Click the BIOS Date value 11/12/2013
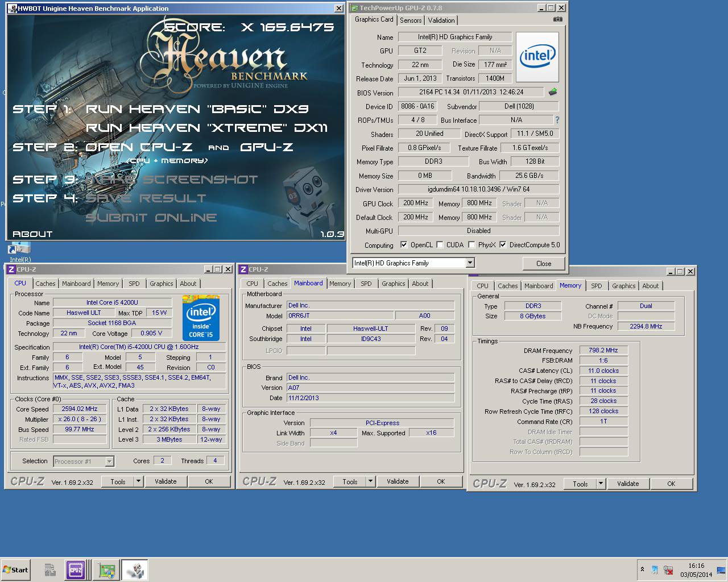Viewport: 728px width, 582px height. coord(370,398)
